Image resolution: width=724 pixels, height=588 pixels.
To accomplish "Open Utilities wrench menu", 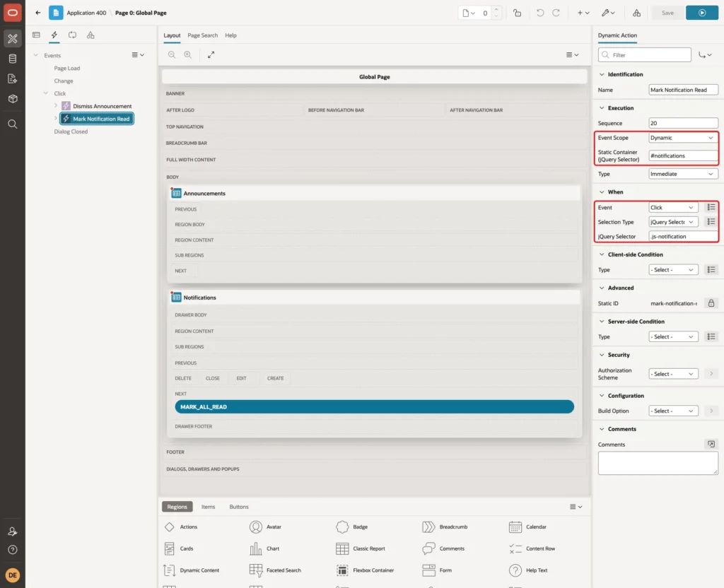I will (608, 13).
